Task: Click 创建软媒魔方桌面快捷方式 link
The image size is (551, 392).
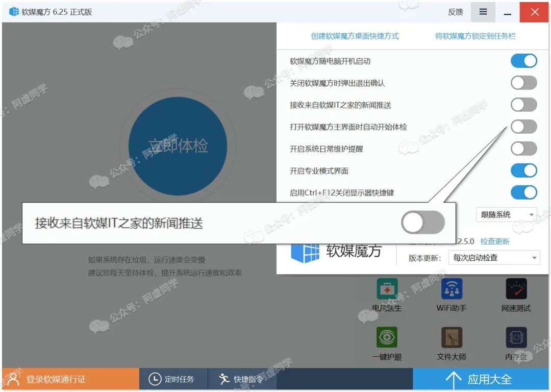Action: (355, 36)
